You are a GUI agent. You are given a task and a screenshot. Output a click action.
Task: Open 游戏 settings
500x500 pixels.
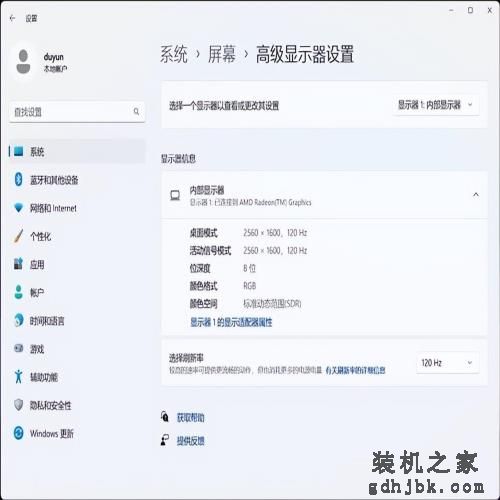77,349
